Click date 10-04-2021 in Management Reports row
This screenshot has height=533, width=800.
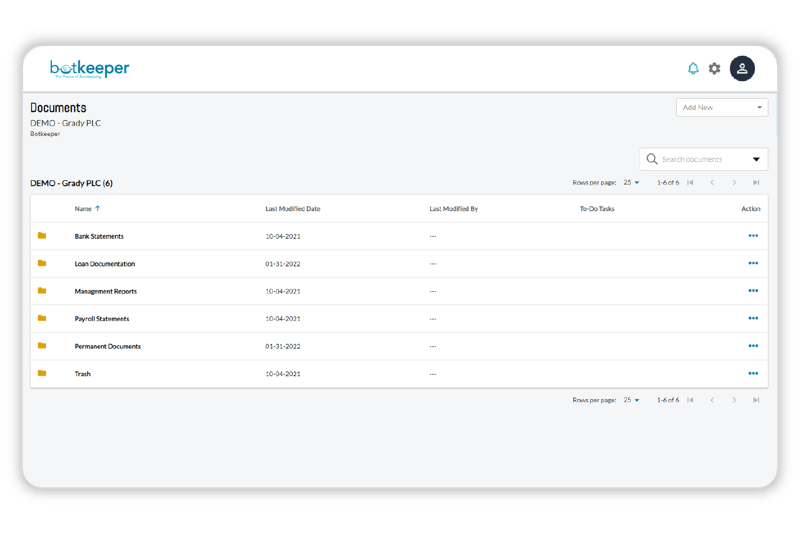(x=283, y=291)
